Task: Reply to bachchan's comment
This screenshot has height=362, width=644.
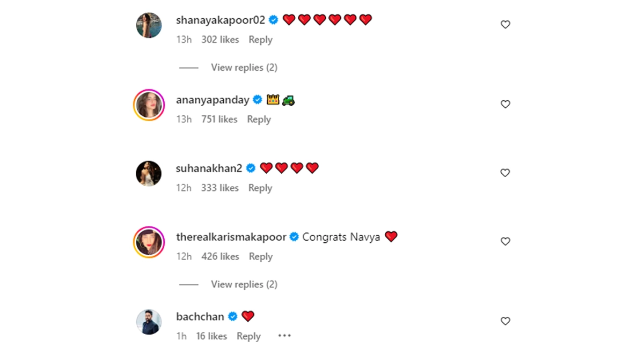Action: pyautogui.click(x=248, y=336)
